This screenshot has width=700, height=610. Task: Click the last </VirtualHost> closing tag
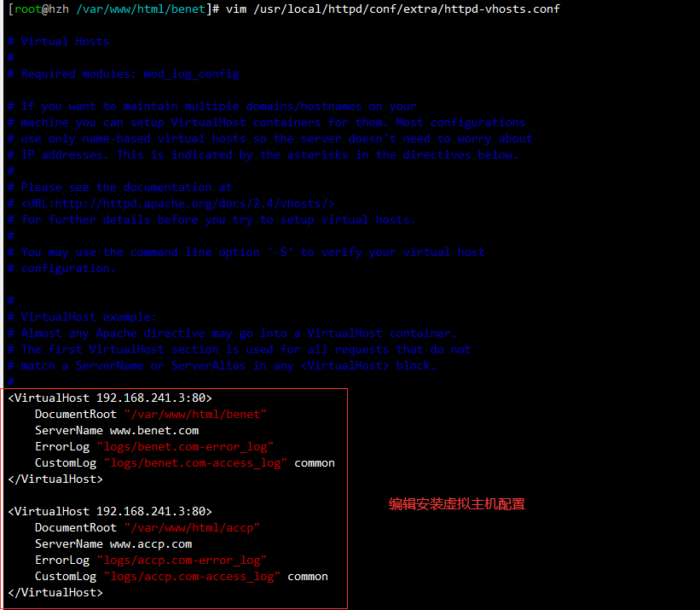55,593
